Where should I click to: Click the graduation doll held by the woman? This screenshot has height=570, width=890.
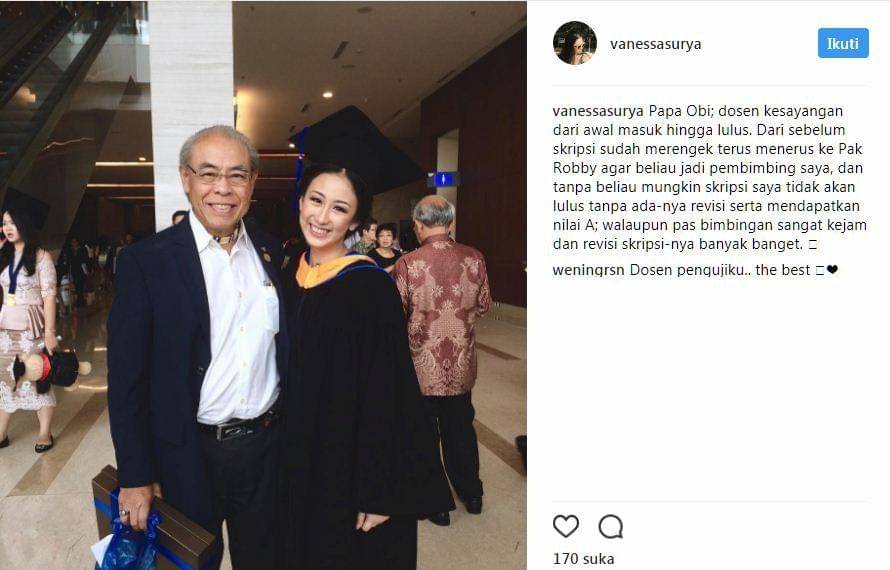coord(50,370)
